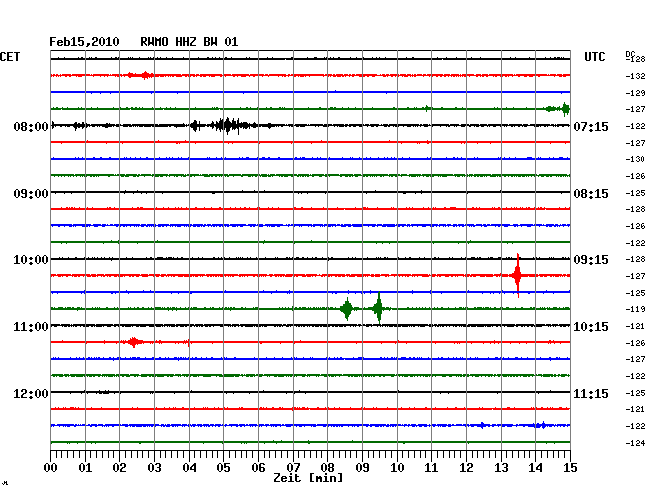This screenshot has height=494, width=650.
Task: Click the 08:00 CET time label
Action: tap(31, 126)
